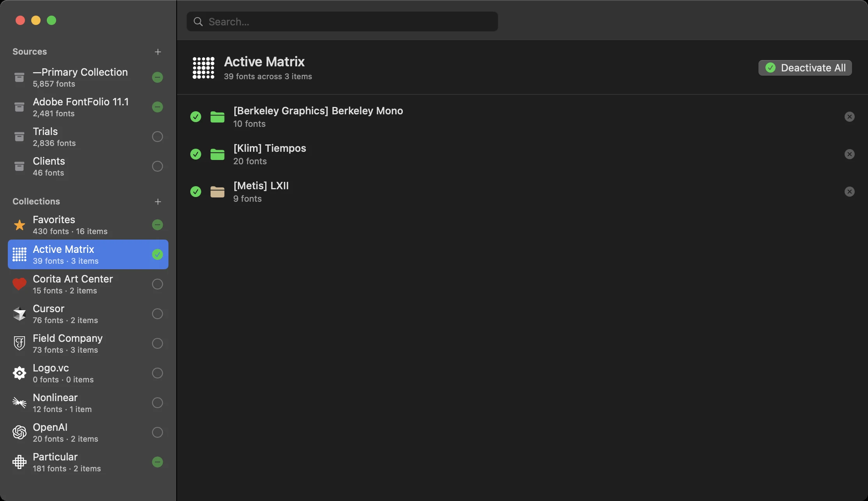Image resolution: width=868 pixels, height=501 pixels.
Task: Deactivate Metis LXII using its green checkmark
Action: [x=195, y=192]
